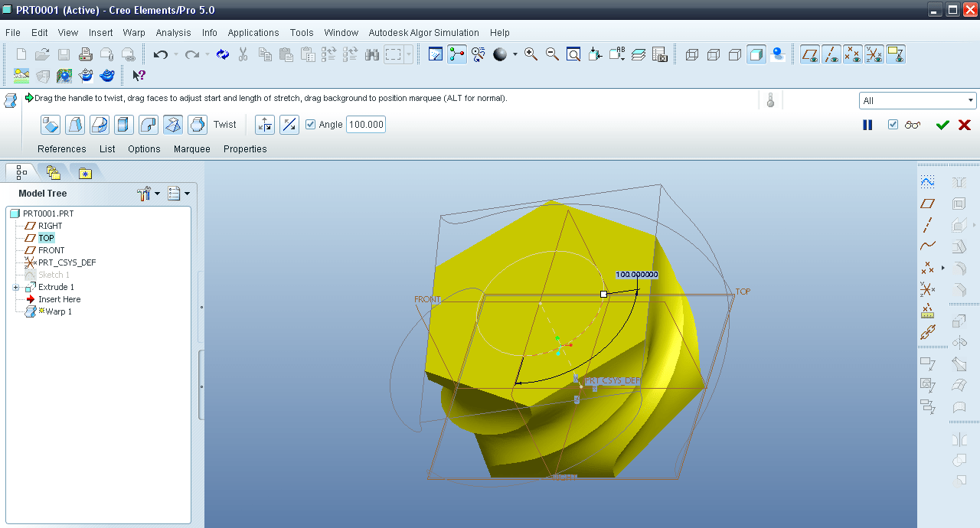Click the reverse twist direction icon
The height and width of the screenshot is (528, 980).
pyautogui.click(x=289, y=125)
